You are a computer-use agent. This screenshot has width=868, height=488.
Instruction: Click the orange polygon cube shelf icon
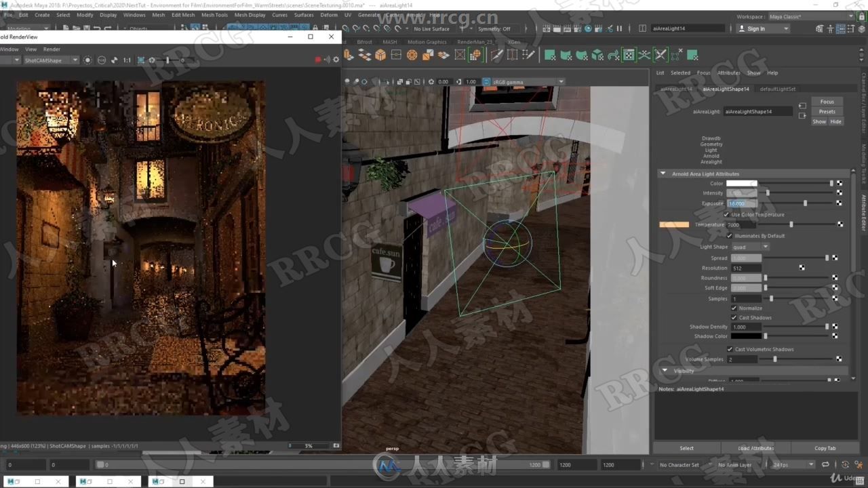click(x=380, y=55)
